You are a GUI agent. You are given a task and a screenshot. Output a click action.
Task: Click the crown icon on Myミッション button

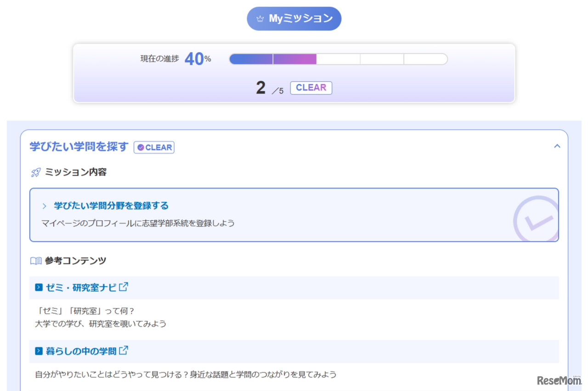click(x=261, y=18)
